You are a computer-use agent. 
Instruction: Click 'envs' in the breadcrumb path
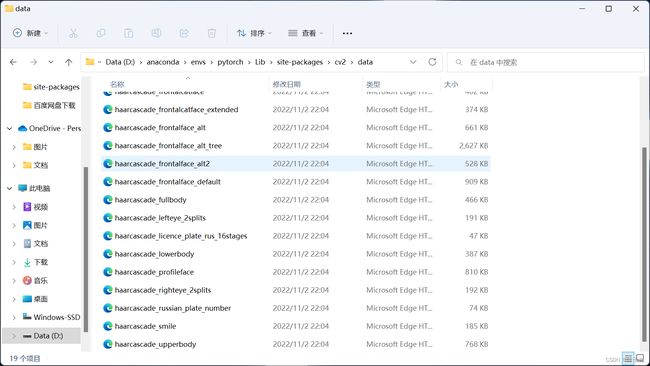tap(198, 62)
